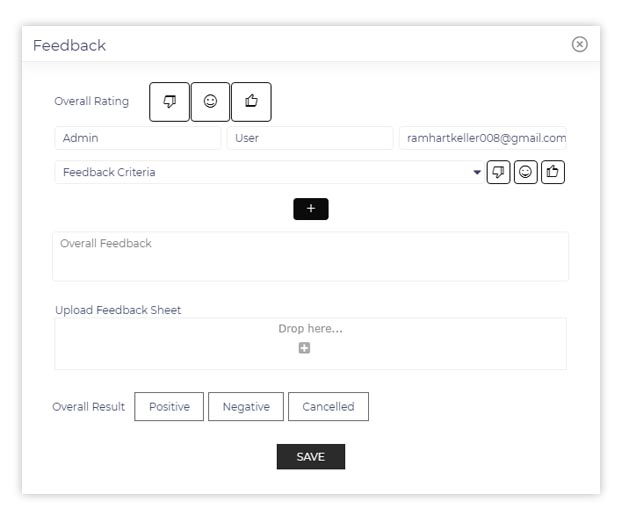Set Overall Result to Cancelled
The width and height of the screenshot is (622, 519).
pos(328,406)
